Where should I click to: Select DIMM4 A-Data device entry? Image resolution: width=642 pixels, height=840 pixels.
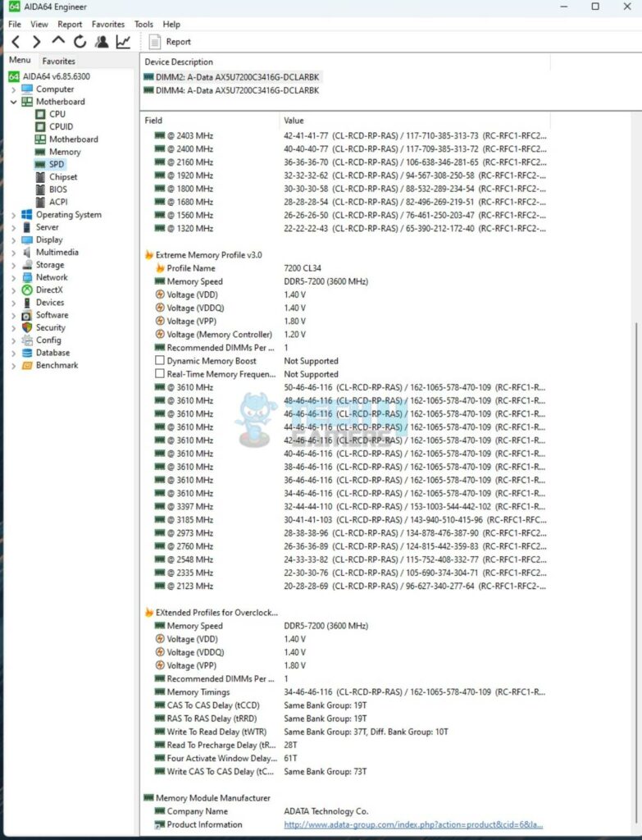click(231, 90)
